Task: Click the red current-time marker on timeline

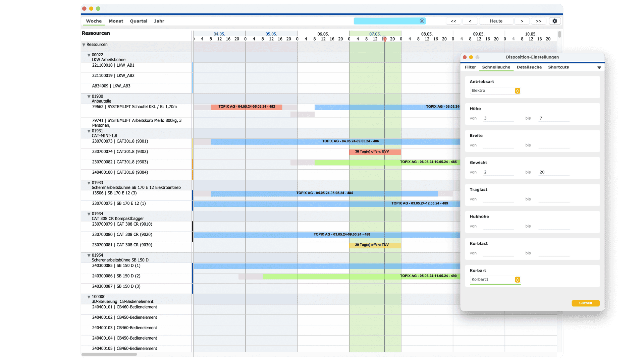Action: click(385, 39)
